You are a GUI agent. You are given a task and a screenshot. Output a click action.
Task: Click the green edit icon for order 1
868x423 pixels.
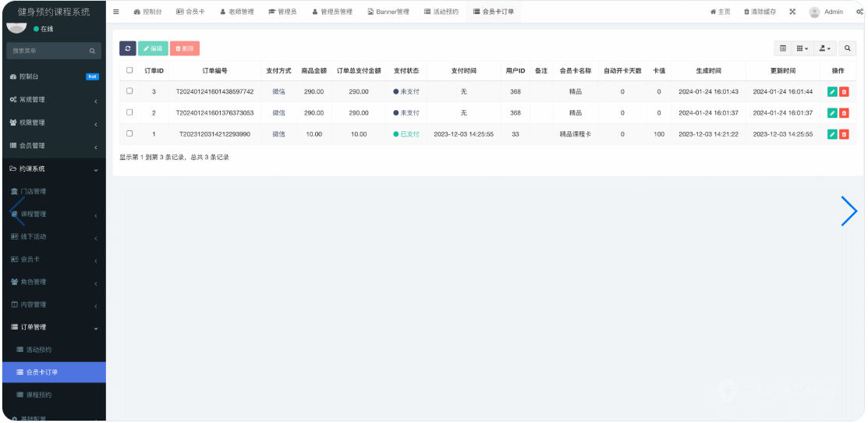click(832, 134)
